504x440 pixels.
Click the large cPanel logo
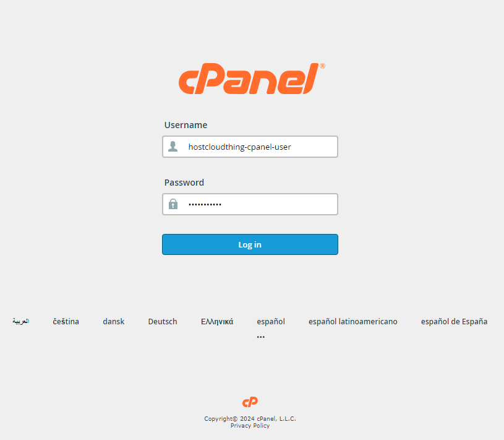[252, 79]
